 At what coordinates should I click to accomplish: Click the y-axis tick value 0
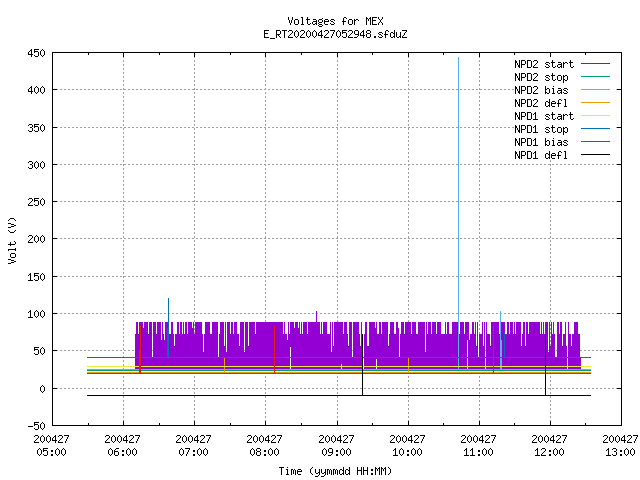pyautogui.click(x=42, y=389)
